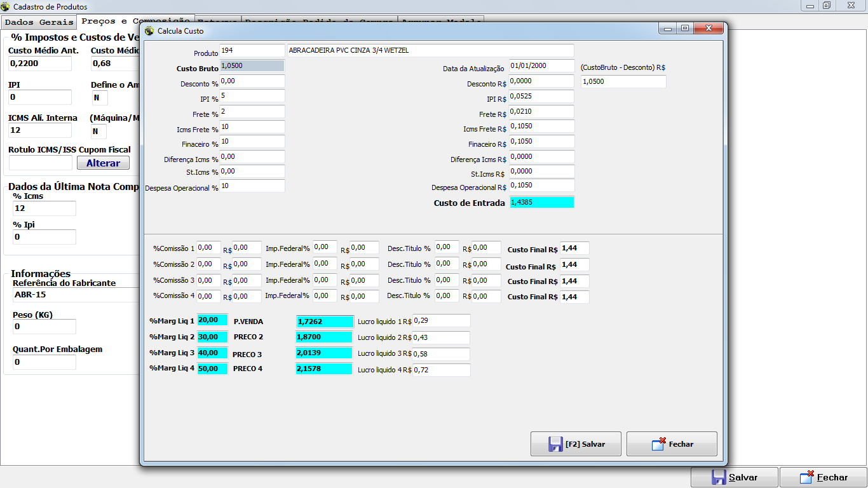Click the Frete R$ field
The height and width of the screenshot is (488, 868).
click(x=541, y=112)
